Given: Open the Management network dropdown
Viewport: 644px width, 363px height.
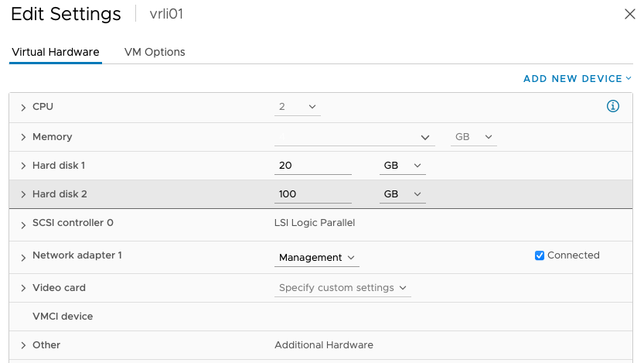Looking at the screenshot, I should point(317,258).
